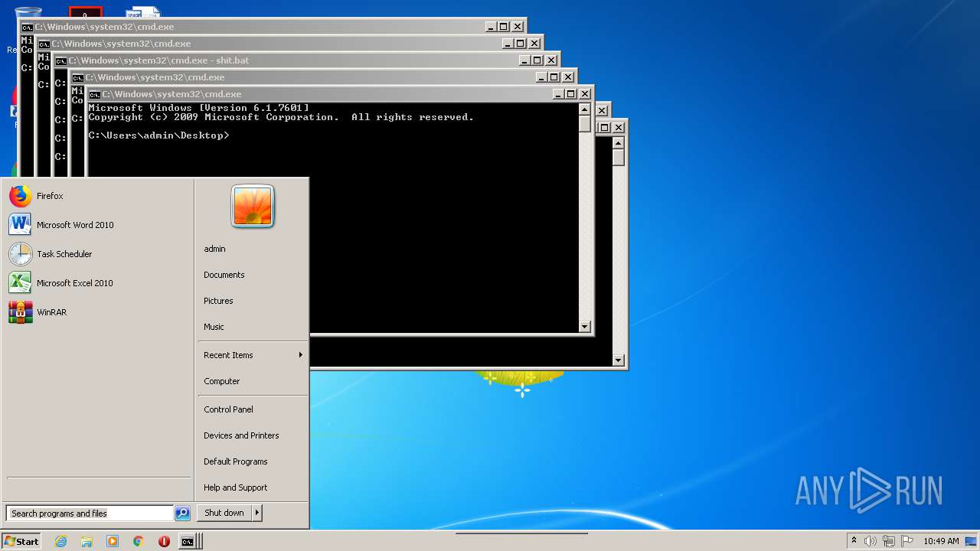Open WinRAR from the Start menu

tap(98, 312)
